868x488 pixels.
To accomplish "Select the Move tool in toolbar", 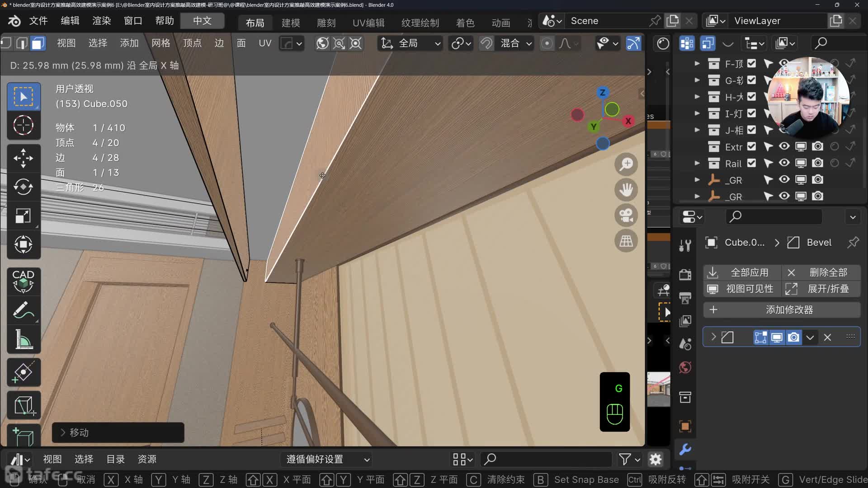I will (x=23, y=158).
